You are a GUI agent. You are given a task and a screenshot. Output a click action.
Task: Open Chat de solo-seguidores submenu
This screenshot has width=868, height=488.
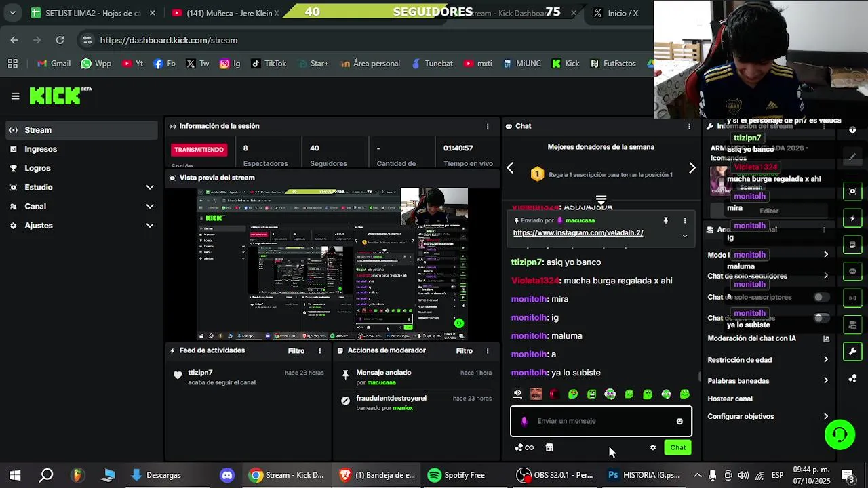click(x=768, y=276)
